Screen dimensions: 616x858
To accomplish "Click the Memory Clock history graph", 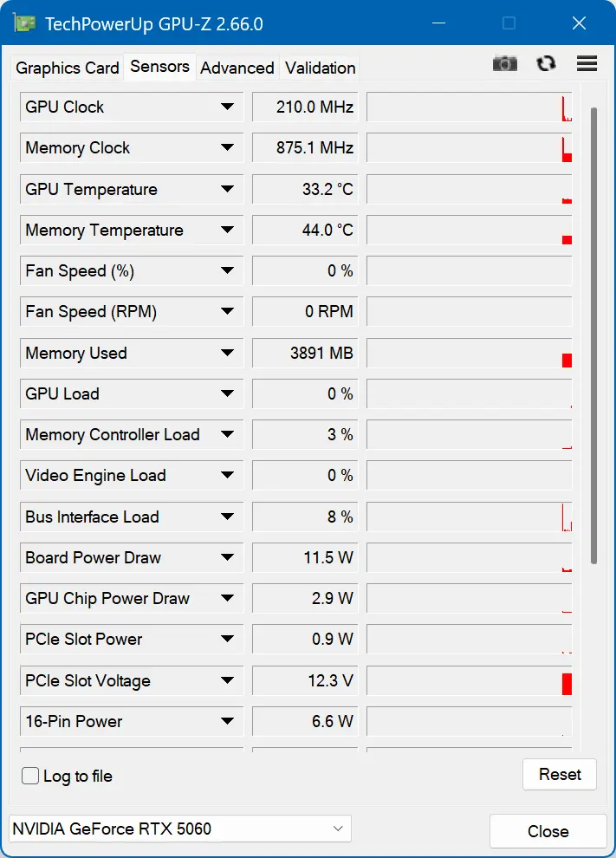I will pyautogui.click(x=470, y=147).
